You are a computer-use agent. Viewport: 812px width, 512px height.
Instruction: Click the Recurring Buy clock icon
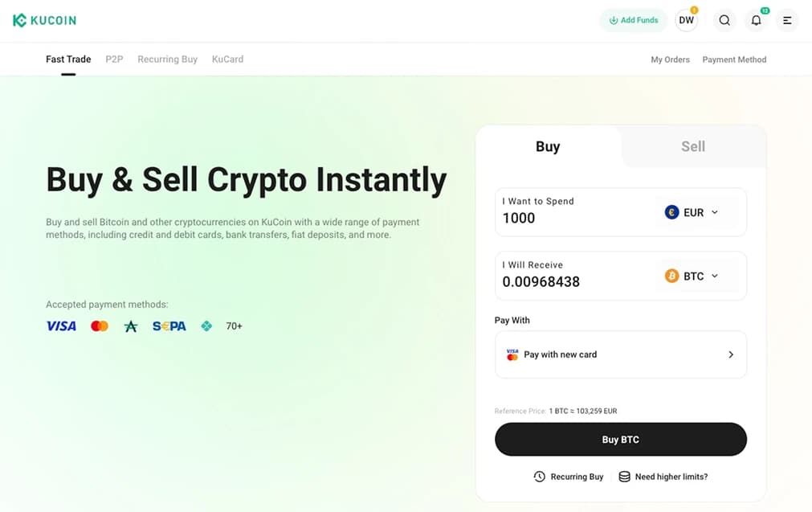pos(539,476)
